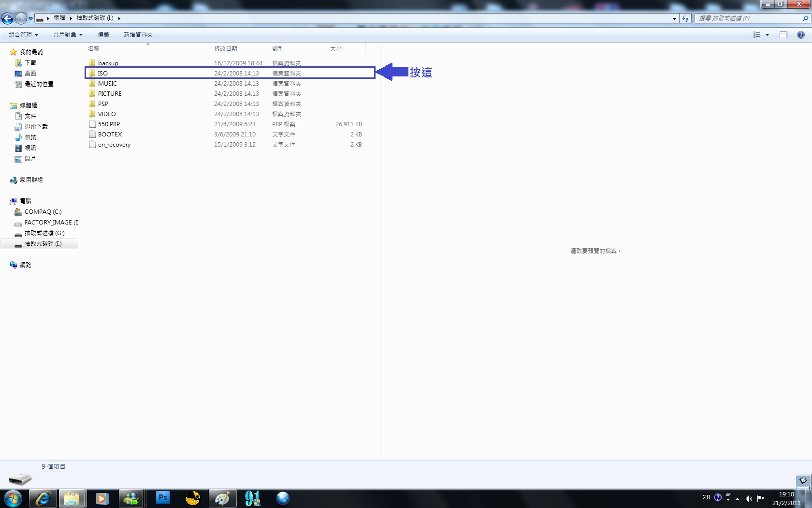The width and height of the screenshot is (812, 508).
Task: Open Windows Media Player from taskbar
Action: [x=102, y=498]
